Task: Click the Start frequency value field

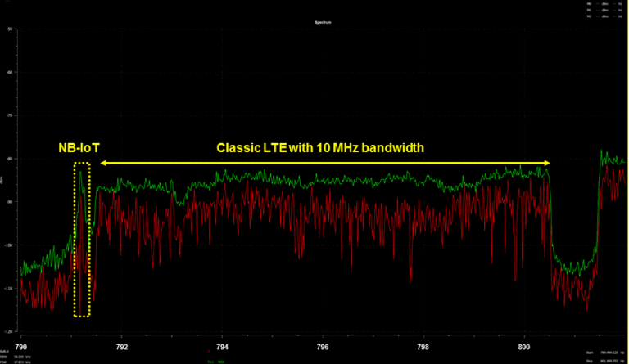Action: pos(609,353)
